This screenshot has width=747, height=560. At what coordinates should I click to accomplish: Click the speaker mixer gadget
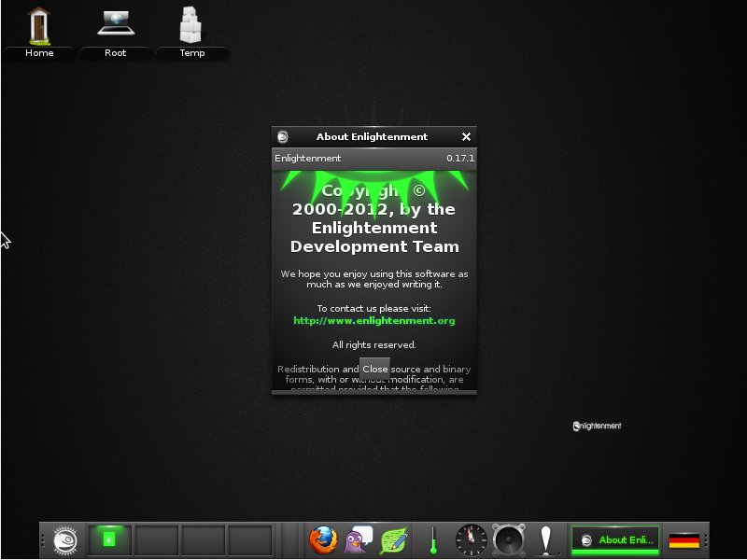coord(507,539)
